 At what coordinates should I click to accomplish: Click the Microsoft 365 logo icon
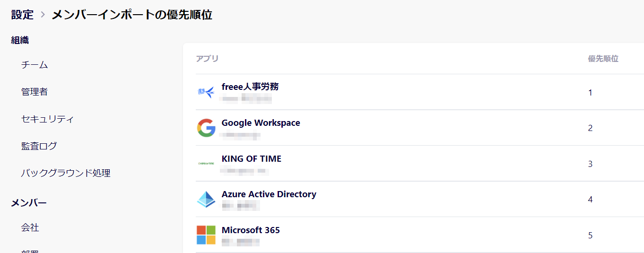pyautogui.click(x=206, y=235)
